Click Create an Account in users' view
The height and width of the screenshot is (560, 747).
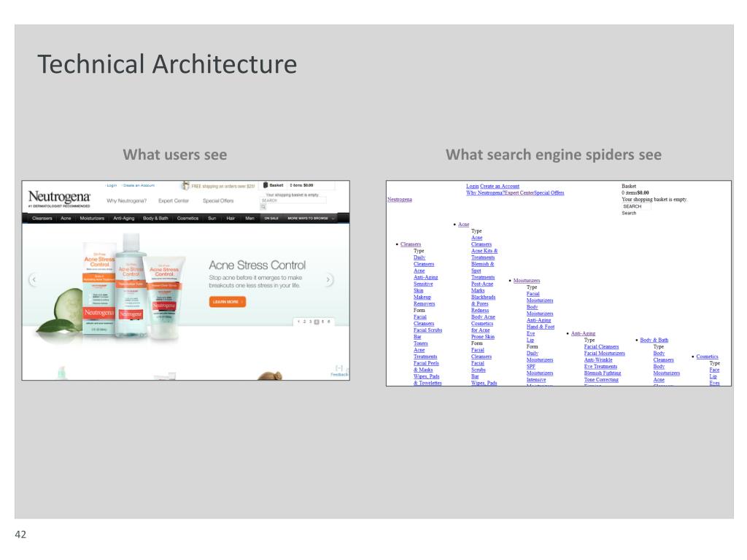139,185
